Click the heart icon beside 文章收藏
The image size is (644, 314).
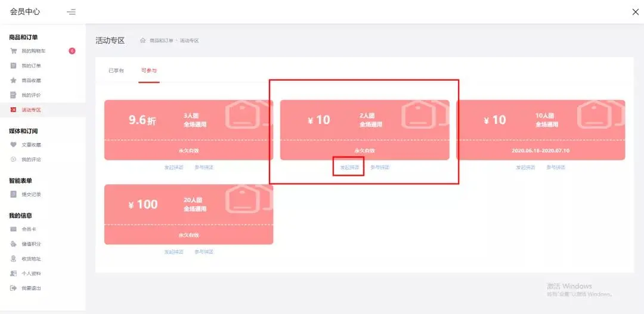click(13, 145)
